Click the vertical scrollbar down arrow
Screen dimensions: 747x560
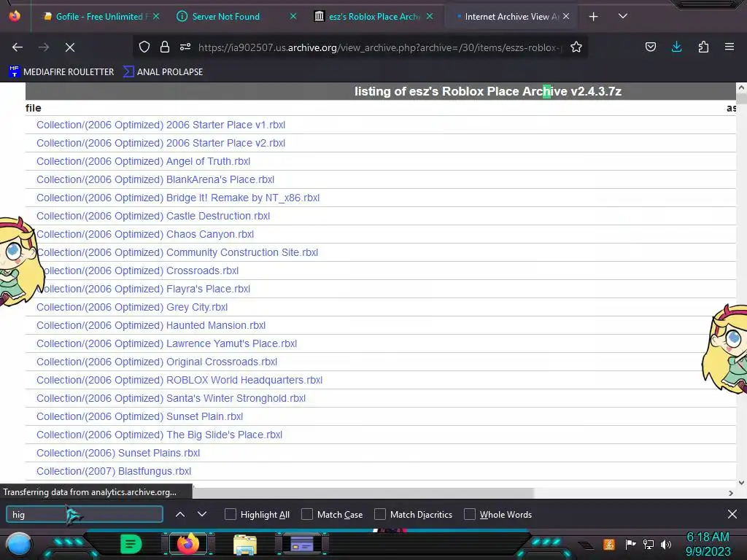[741, 483]
